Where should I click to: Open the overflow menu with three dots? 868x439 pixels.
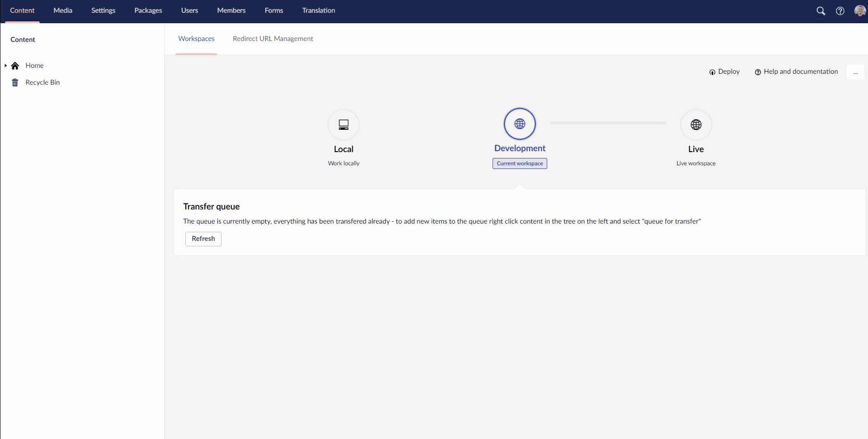pyautogui.click(x=855, y=72)
